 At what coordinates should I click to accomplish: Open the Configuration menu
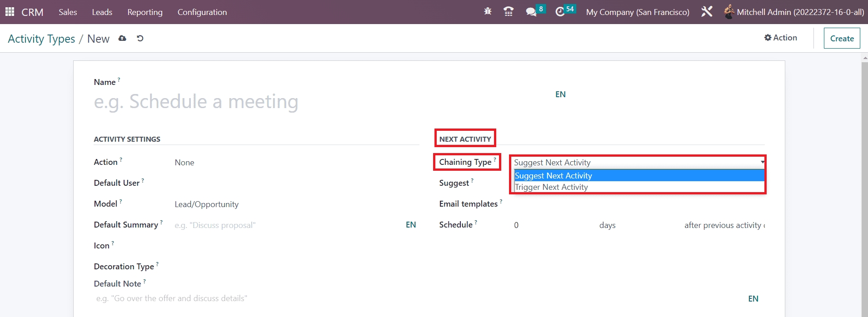coord(202,12)
